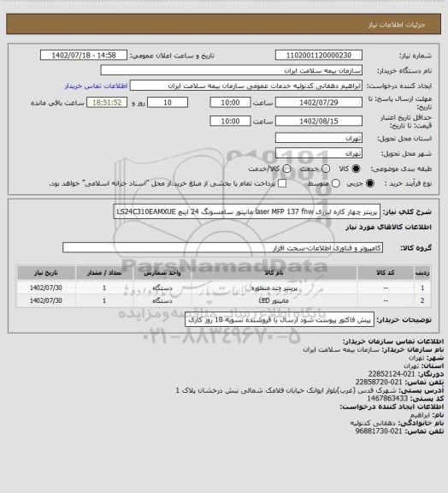Click the واحد شمارش column header
This screenshot has width=448, height=493.
point(162,272)
